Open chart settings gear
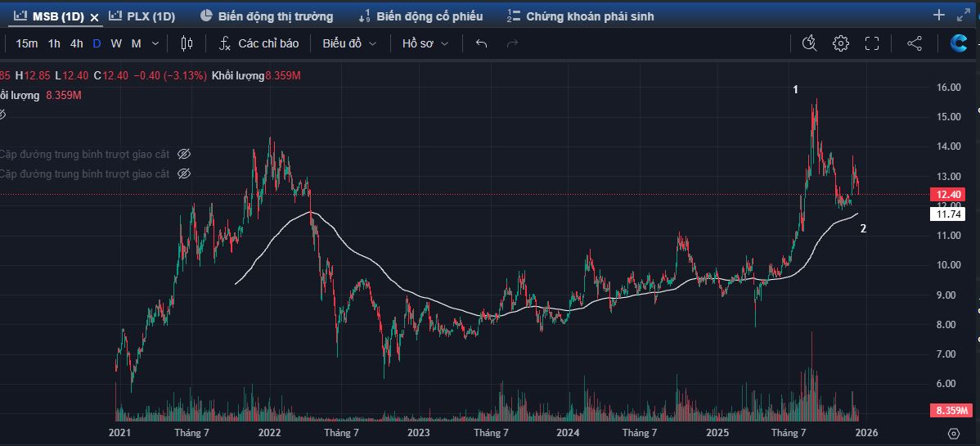This screenshot has height=446, width=980. pos(840,43)
